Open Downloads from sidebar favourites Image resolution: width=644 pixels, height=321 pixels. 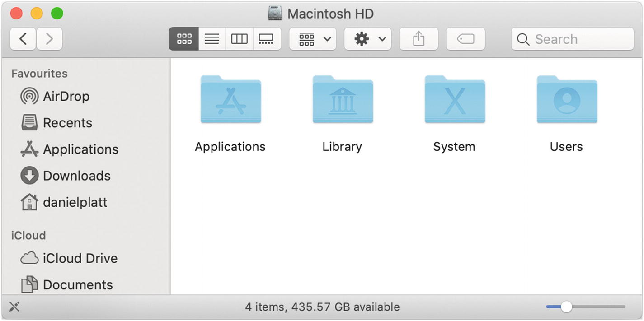coord(76,176)
